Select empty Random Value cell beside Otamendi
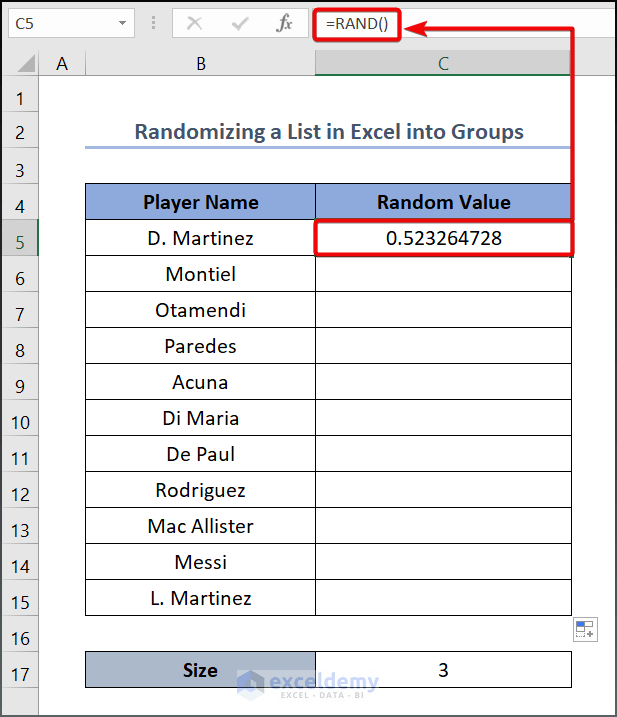617x717 pixels. pyautogui.click(x=443, y=310)
